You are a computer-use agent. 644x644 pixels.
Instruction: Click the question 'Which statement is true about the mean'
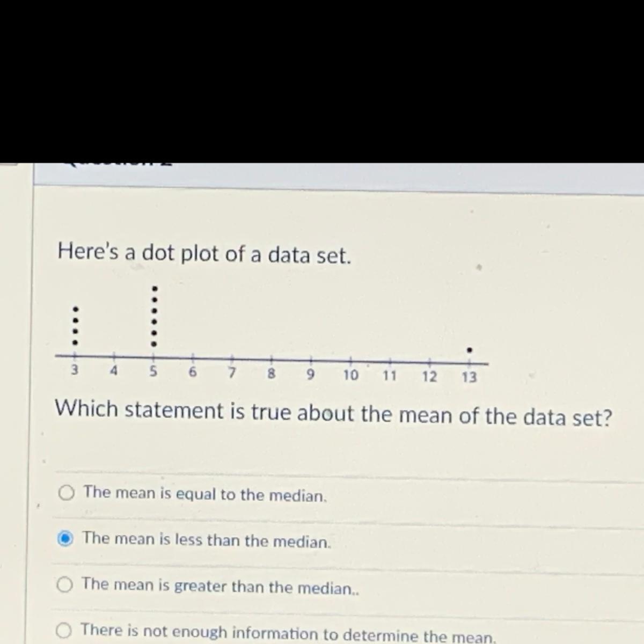tap(333, 413)
